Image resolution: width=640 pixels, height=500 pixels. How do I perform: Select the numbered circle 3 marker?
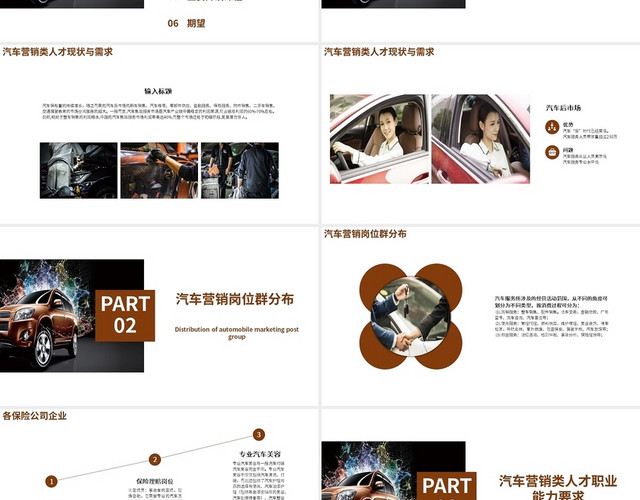(258, 435)
